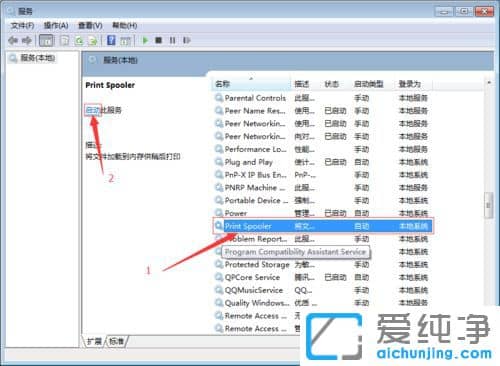The image size is (500, 366).
Task: Sort by the 描述 column header
Action: (302, 84)
